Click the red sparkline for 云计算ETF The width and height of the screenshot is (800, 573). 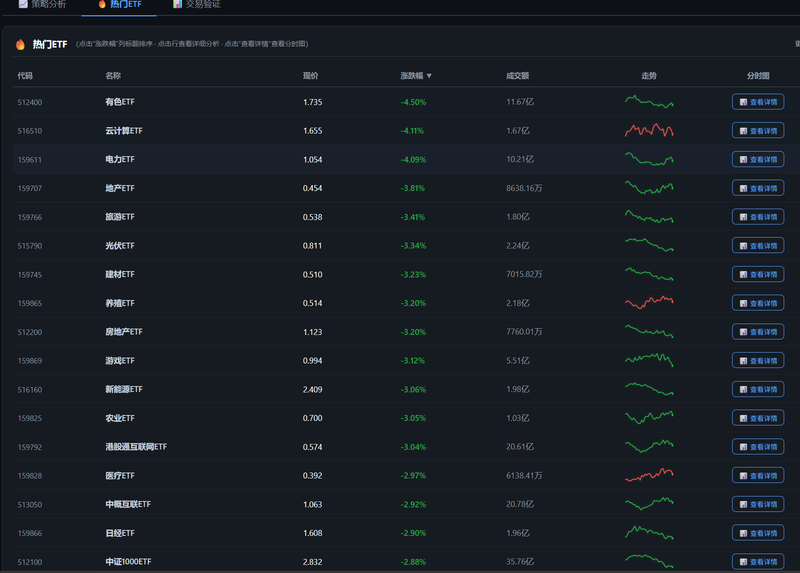(x=649, y=131)
